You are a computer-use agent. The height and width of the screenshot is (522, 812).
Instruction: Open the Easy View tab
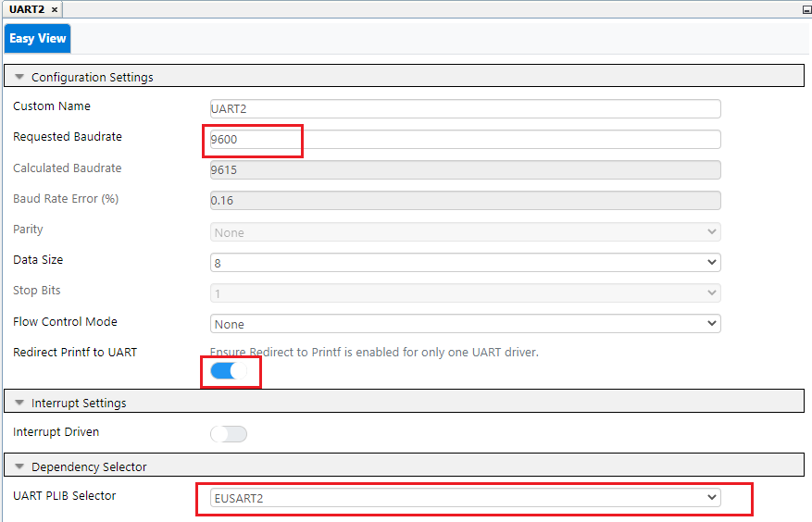[37, 38]
